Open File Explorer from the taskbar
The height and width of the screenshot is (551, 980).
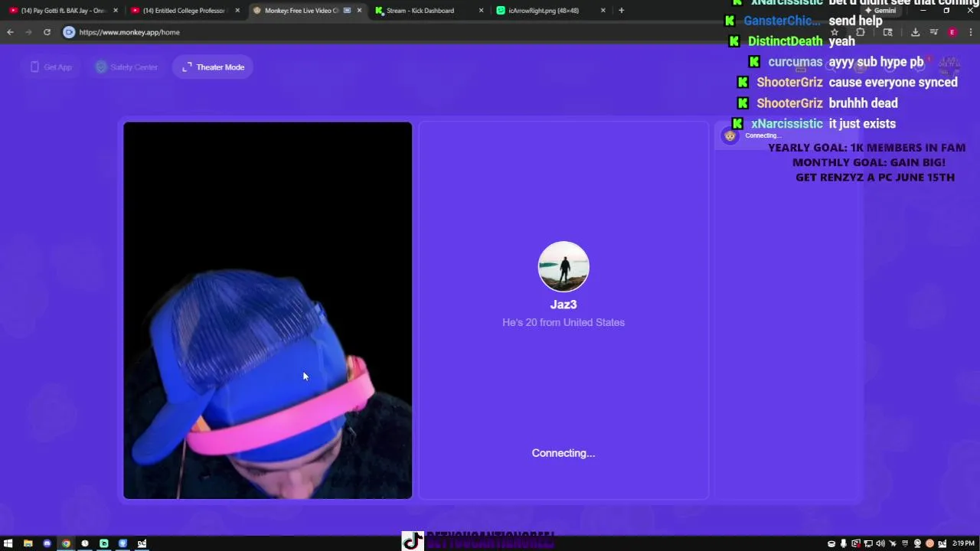[x=28, y=543]
